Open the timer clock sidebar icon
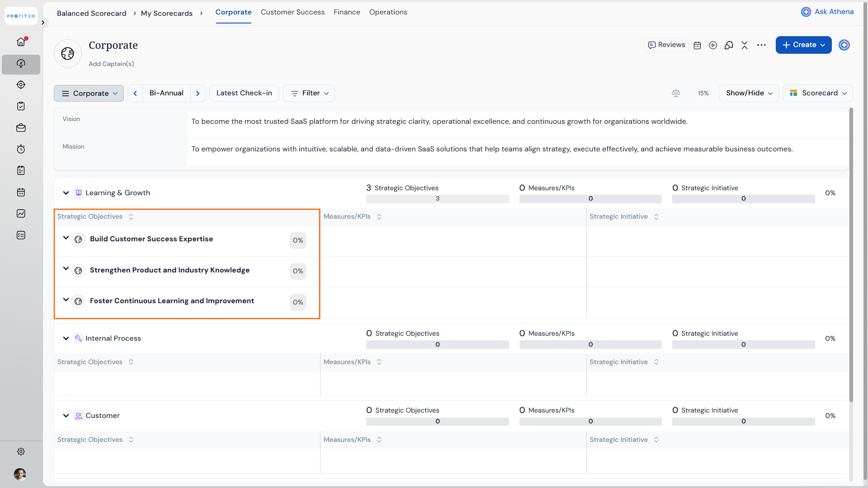868x488 pixels. point(21,149)
